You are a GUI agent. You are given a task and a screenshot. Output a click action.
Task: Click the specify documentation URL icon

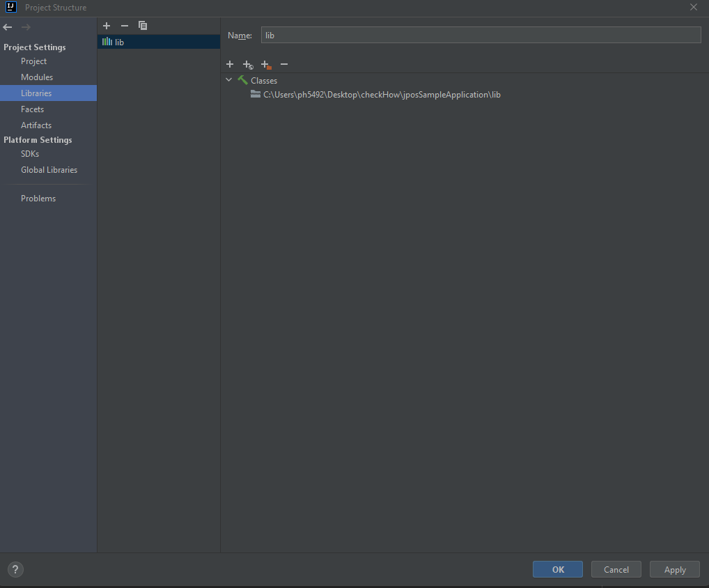point(247,65)
